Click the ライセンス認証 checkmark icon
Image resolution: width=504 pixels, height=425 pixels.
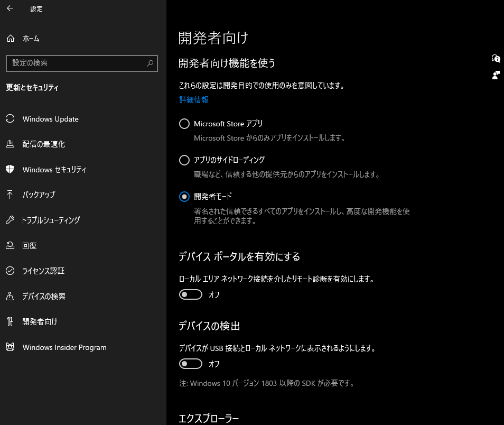[10, 271]
